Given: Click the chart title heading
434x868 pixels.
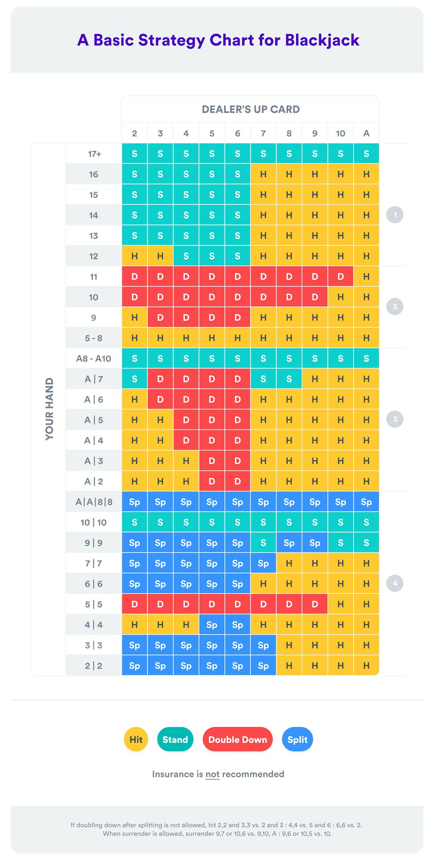Looking at the screenshot, I should [x=218, y=40].
